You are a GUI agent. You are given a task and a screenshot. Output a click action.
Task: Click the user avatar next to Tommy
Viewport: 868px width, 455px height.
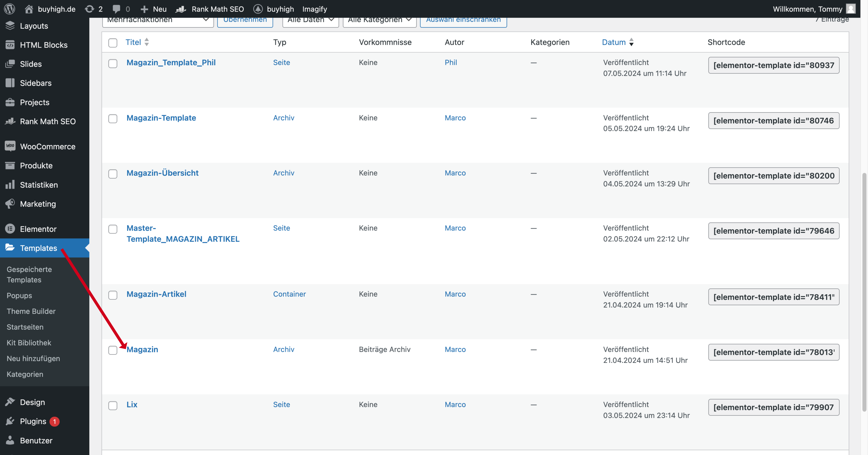click(851, 9)
